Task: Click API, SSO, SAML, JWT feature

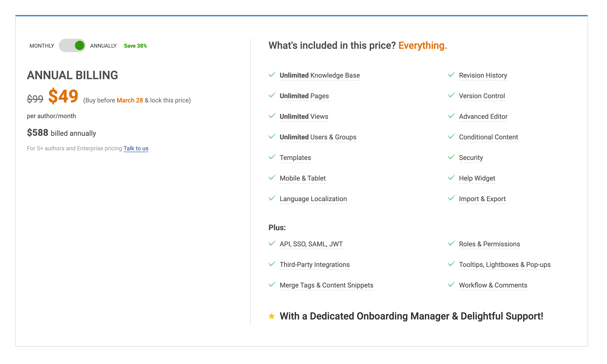Action: pyautogui.click(x=311, y=244)
